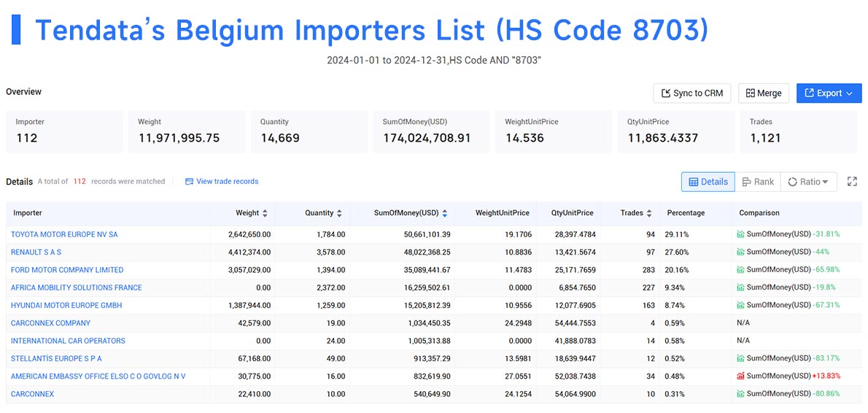Open RENAULT S A S importer link
The height and width of the screenshot is (413, 868).
pos(36,252)
